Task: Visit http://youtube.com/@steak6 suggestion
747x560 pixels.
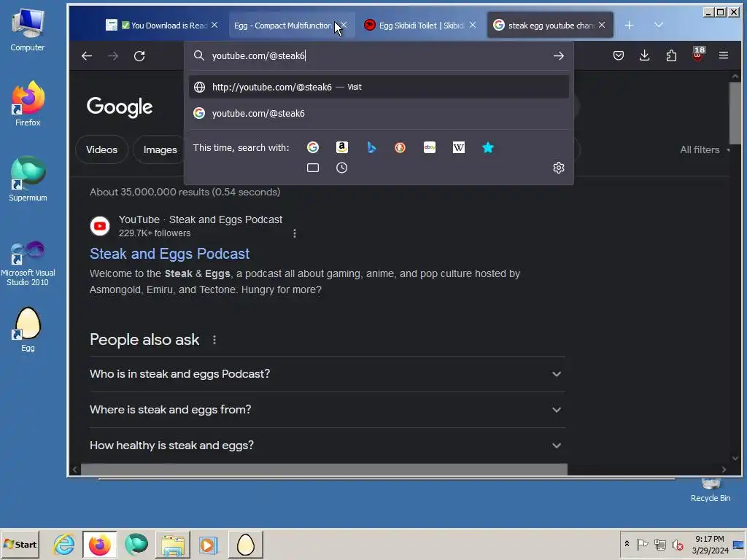Action: point(379,87)
